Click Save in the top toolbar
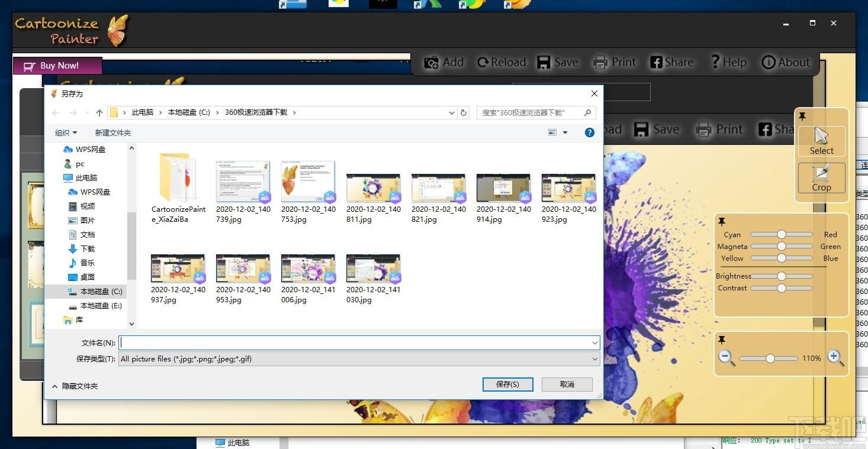 point(557,62)
